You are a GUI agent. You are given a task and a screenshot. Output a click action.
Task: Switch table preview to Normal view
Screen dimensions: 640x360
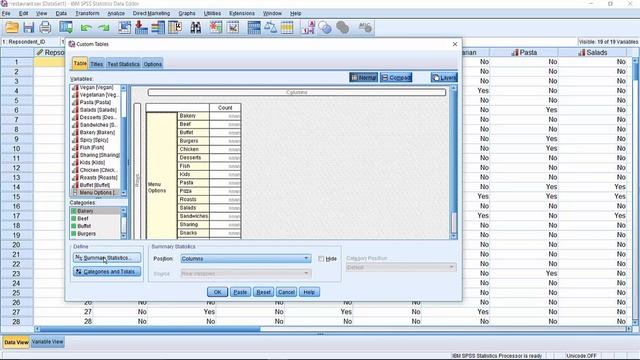pyautogui.click(x=363, y=78)
